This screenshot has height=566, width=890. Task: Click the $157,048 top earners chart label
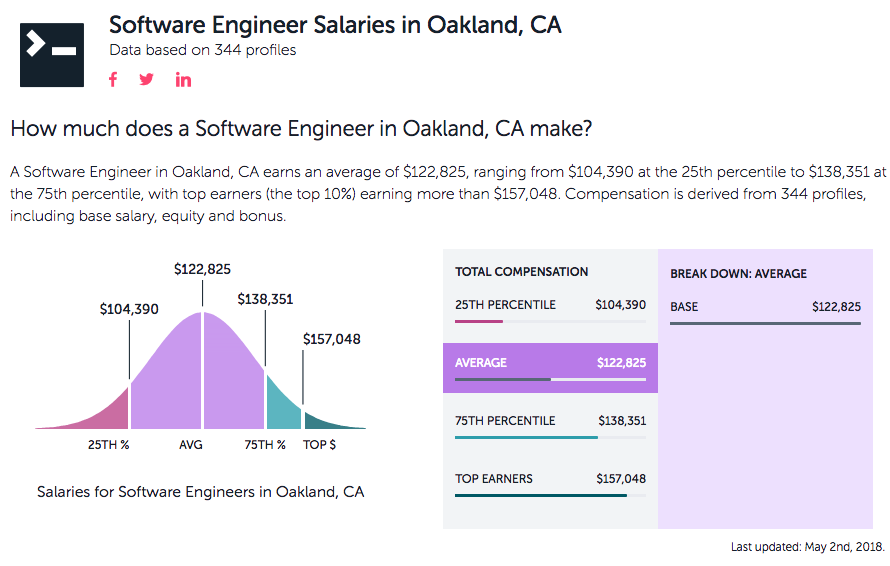[331, 339]
